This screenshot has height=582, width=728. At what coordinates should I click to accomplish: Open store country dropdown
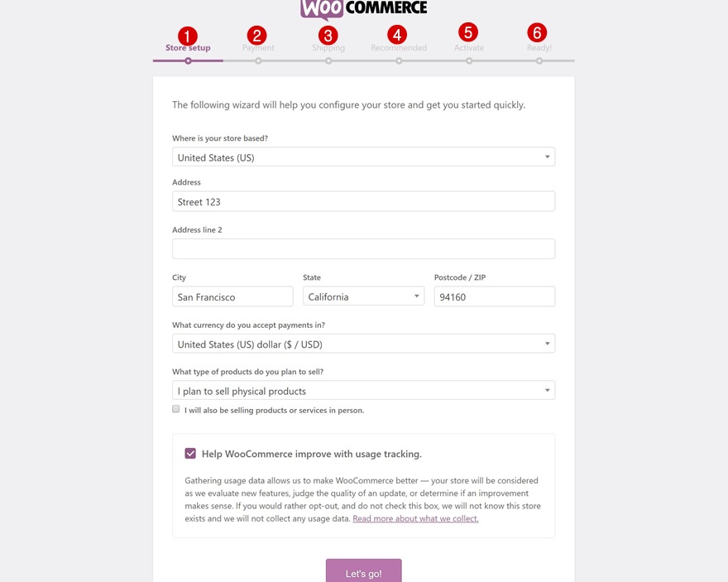click(x=363, y=157)
